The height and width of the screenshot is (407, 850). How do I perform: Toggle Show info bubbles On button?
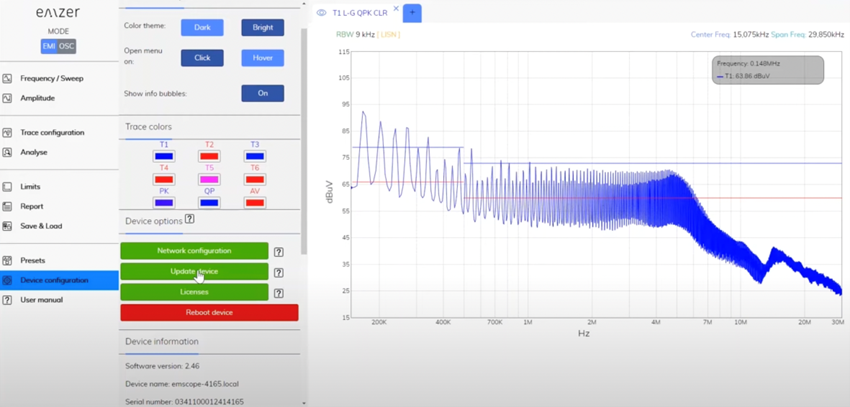(262, 93)
